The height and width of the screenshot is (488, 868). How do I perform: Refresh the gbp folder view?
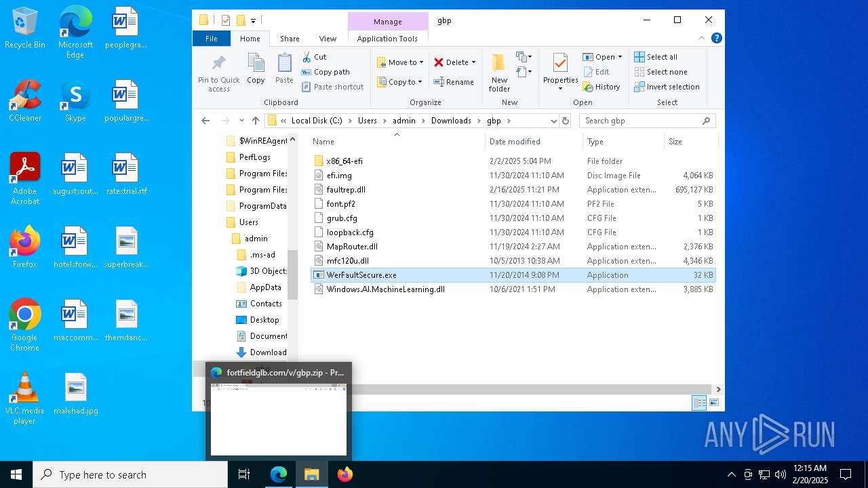(x=566, y=121)
